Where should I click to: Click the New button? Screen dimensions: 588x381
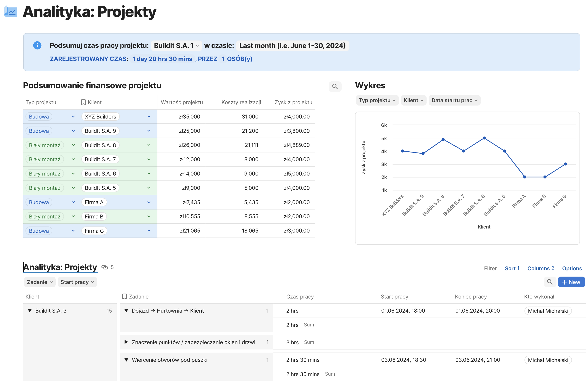(571, 282)
